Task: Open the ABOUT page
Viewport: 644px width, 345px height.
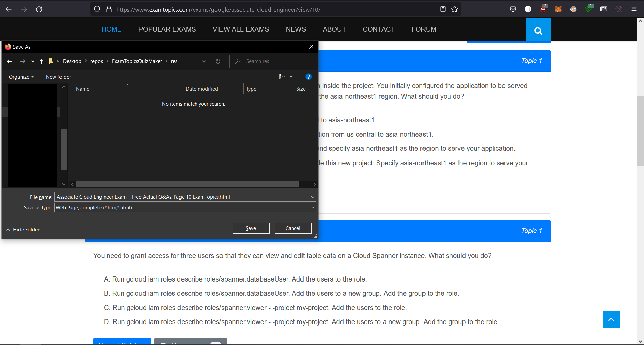Action: (334, 29)
